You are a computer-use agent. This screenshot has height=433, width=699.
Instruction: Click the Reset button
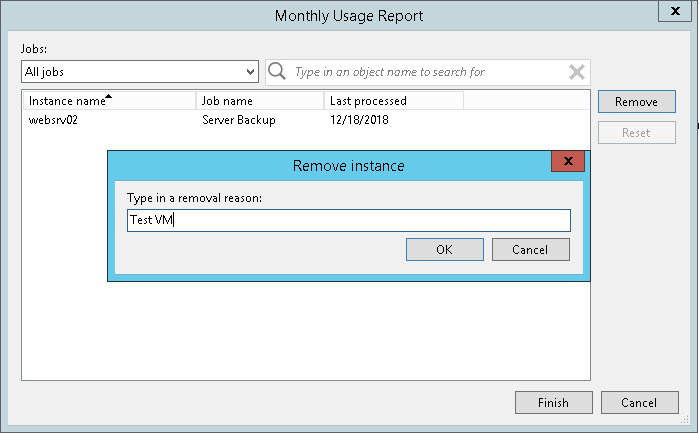(637, 132)
